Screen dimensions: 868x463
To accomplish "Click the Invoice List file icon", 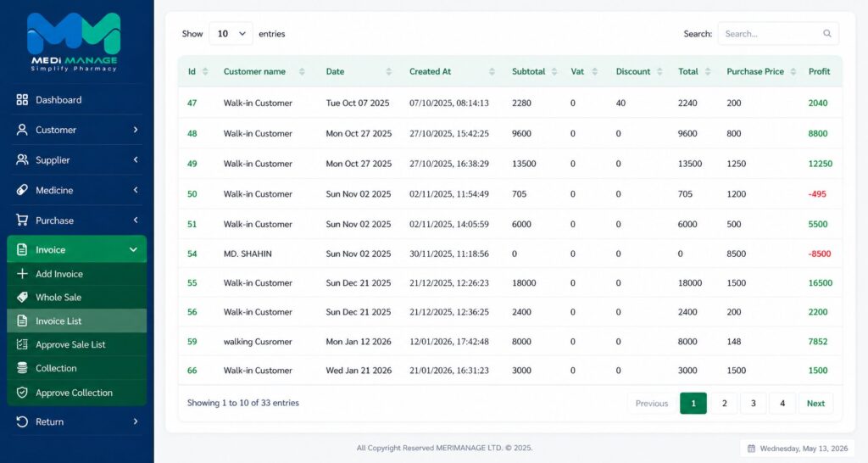I will [22, 321].
